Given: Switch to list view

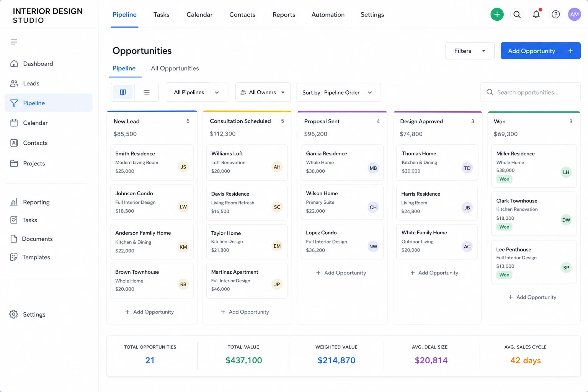Looking at the screenshot, I should click(147, 92).
